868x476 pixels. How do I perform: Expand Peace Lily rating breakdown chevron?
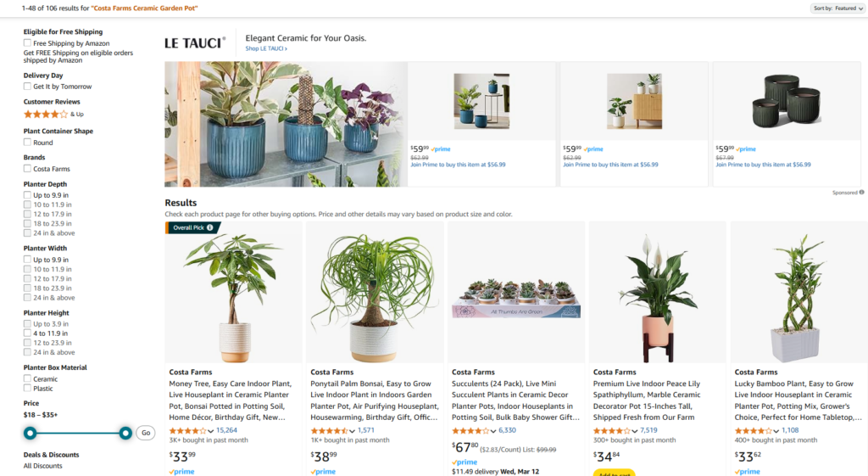point(635,431)
